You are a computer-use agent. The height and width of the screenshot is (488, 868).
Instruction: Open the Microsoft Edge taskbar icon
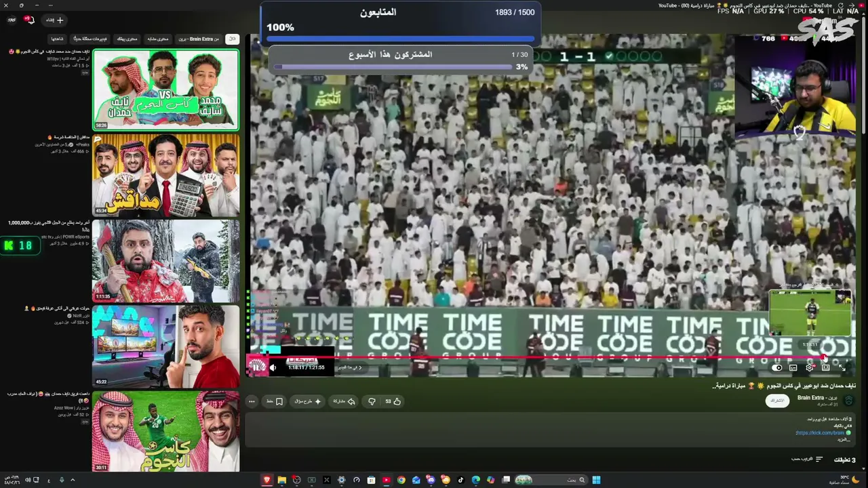pyautogui.click(x=475, y=480)
